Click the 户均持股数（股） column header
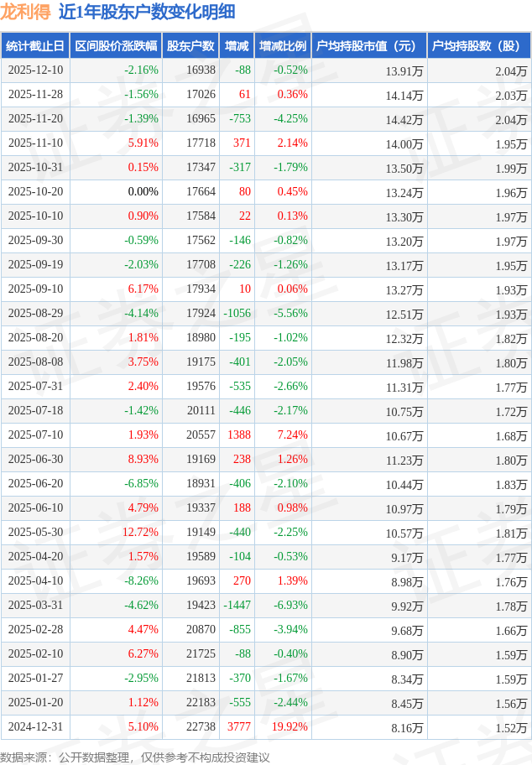 pos(478,46)
